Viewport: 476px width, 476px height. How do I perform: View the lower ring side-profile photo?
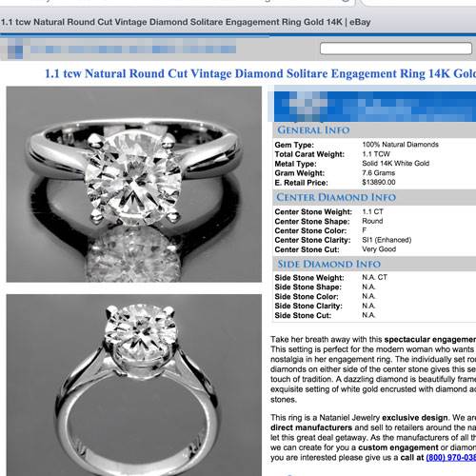(x=134, y=385)
